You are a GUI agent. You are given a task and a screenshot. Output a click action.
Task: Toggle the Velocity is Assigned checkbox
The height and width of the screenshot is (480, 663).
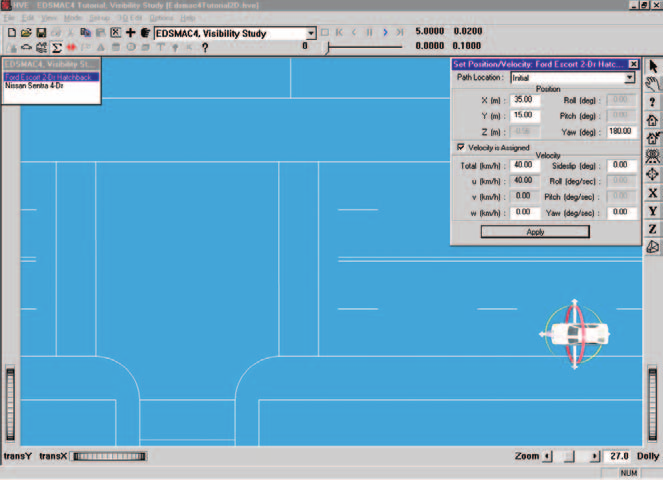pos(461,147)
